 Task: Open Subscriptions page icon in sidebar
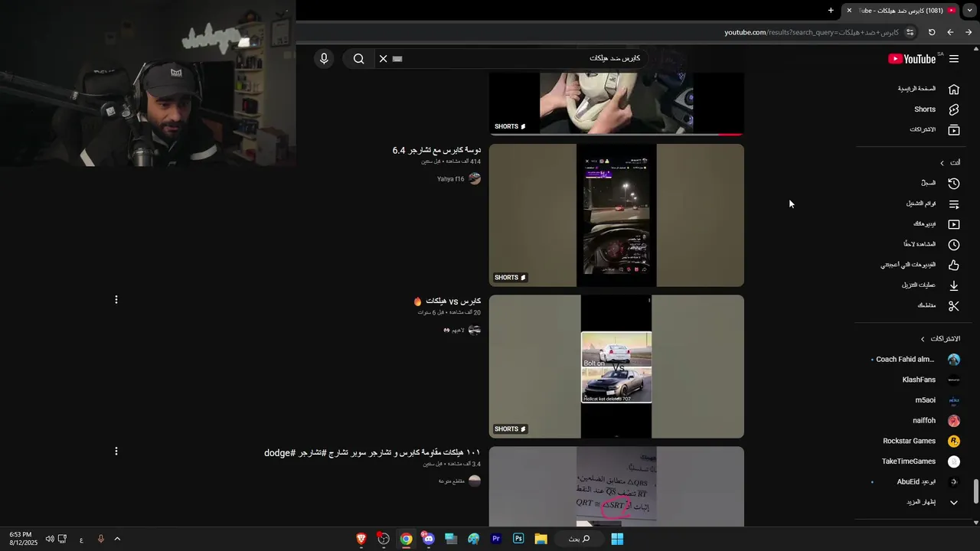click(954, 130)
